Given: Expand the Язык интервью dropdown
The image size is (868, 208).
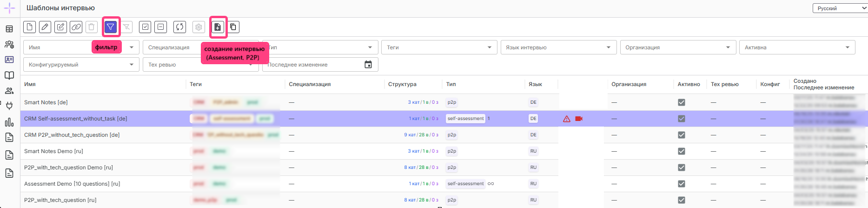Looking at the screenshot, I should point(558,47).
